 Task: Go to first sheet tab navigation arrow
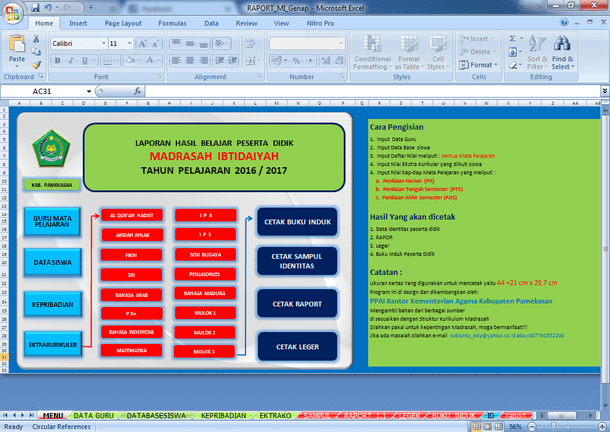(5, 415)
